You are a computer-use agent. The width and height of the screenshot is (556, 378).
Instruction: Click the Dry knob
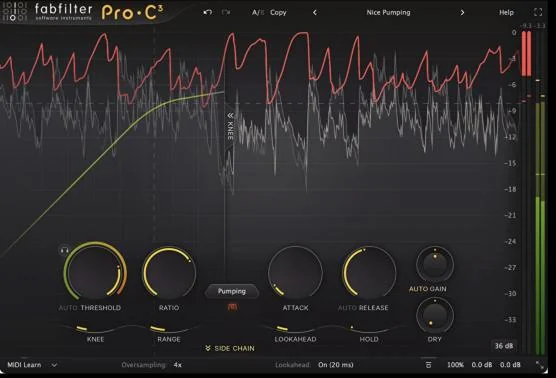click(434, 316)
